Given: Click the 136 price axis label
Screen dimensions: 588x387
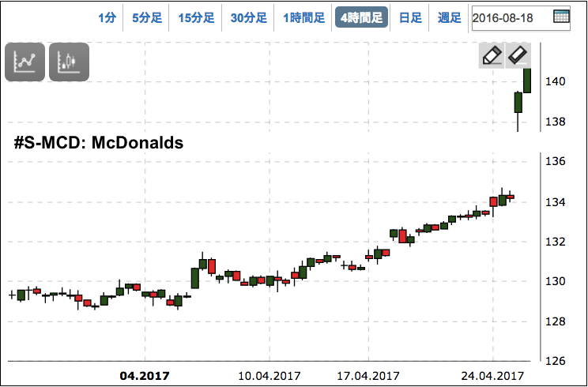Looking at the screenshot, I should click(x=555, y=161).
